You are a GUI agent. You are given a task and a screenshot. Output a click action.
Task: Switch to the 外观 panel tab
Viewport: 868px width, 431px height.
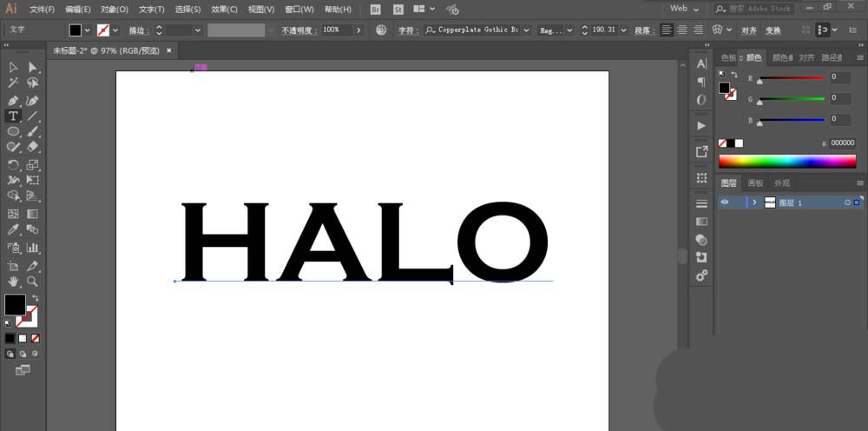coord(782,182)
